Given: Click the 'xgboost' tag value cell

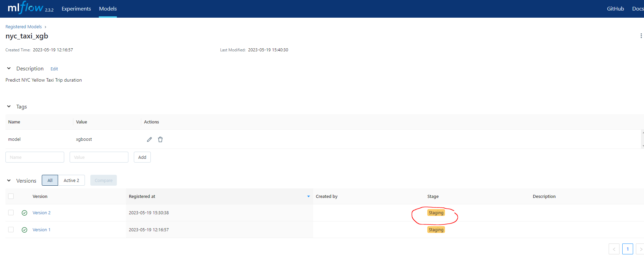Looking at the screenshot, I should (84, 139).
